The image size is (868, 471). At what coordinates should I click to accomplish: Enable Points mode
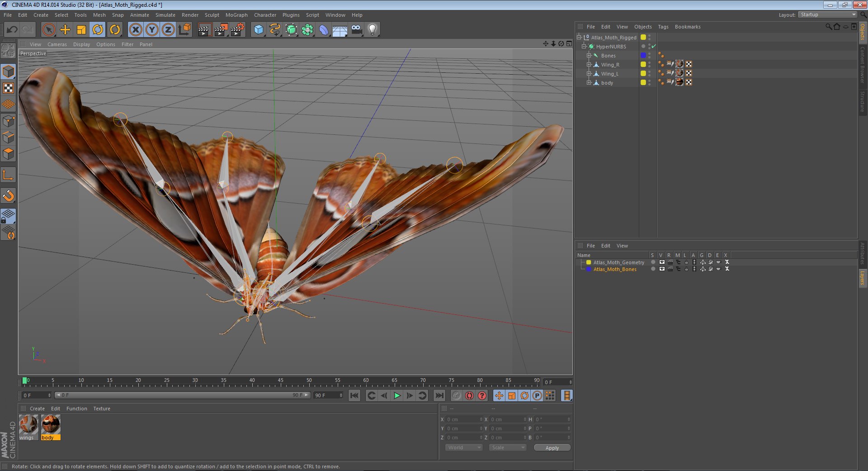click(9, 121)
